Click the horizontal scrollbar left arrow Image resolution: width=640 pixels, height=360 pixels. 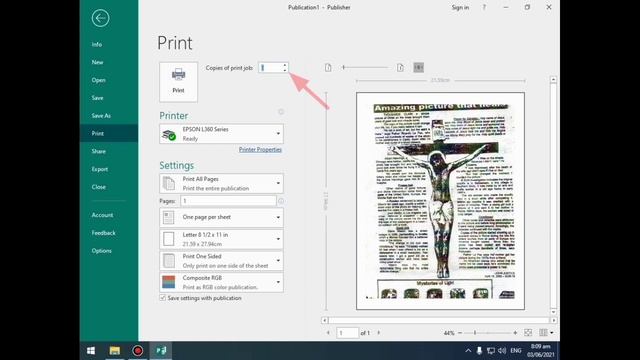(324, 320)
